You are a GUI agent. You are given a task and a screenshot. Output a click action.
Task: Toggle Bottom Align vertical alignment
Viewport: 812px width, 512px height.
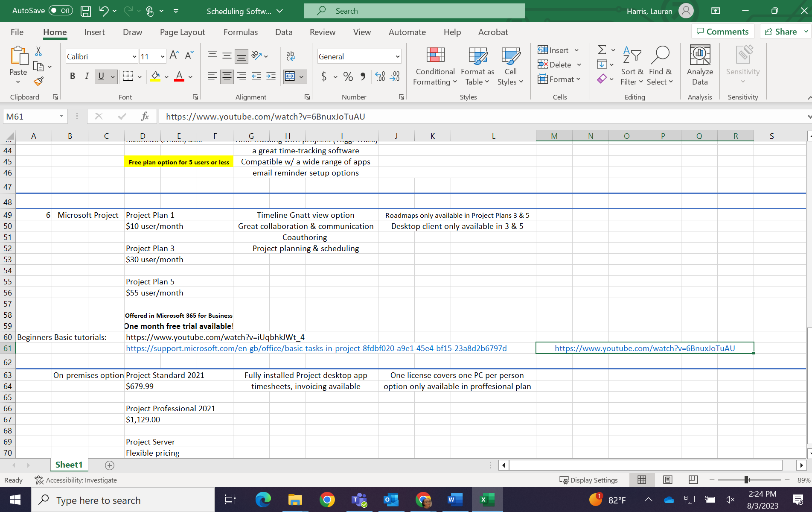tap(242, 56)
